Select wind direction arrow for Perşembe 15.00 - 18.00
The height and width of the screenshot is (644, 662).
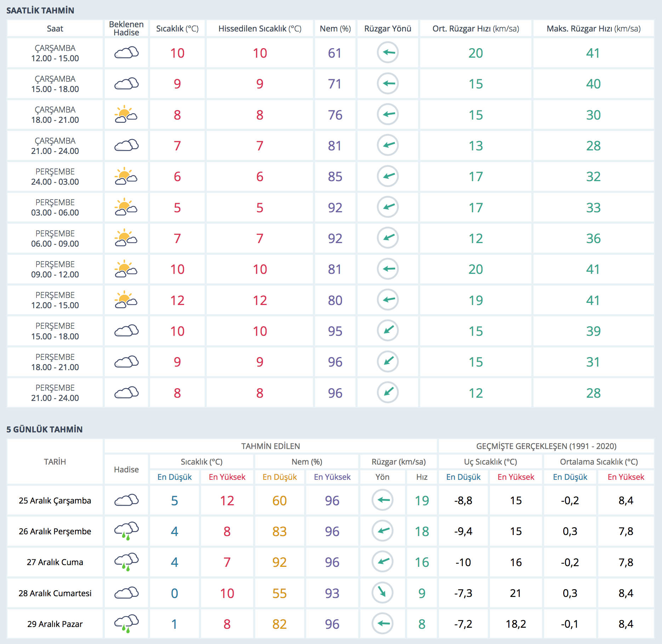tap(388, 330)
